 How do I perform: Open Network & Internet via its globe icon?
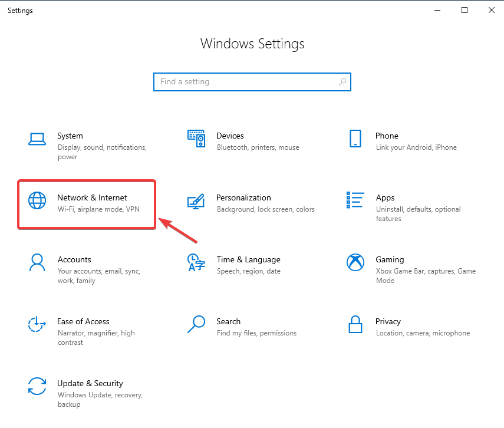click(x=37, y=200)
